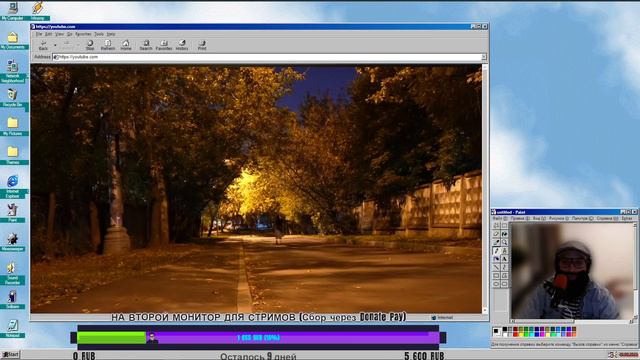Open the Go menu in browser

70,34
